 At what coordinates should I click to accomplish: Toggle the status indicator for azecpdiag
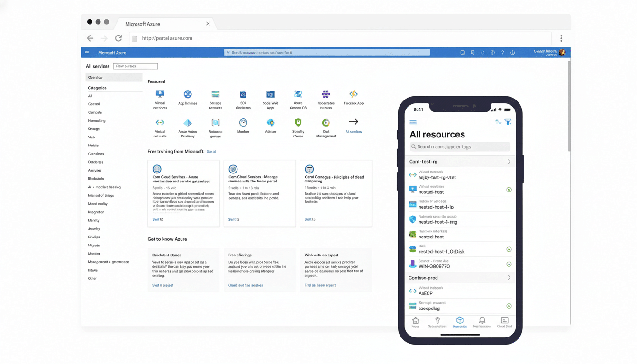(x=509, y=306)
